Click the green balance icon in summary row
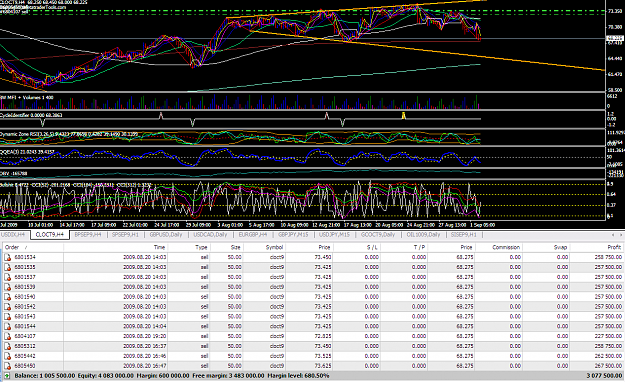 point(7,376)
